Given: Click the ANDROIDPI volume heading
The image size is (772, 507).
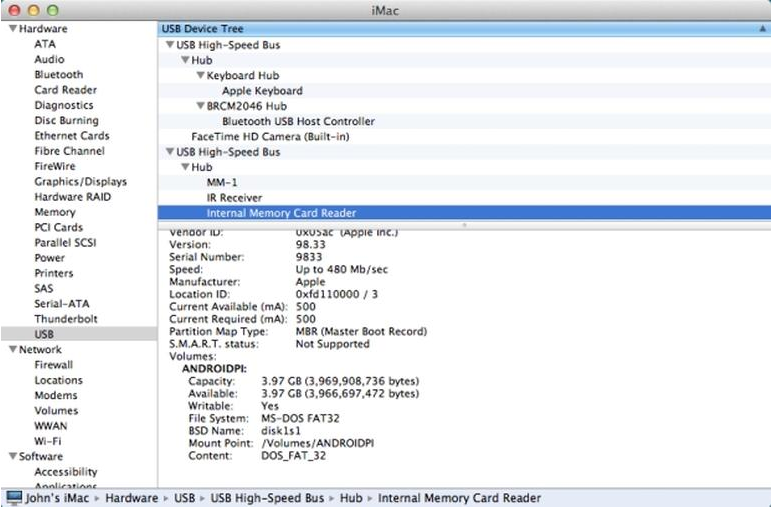Looking at the screenshot, I should tap(214, 369).
